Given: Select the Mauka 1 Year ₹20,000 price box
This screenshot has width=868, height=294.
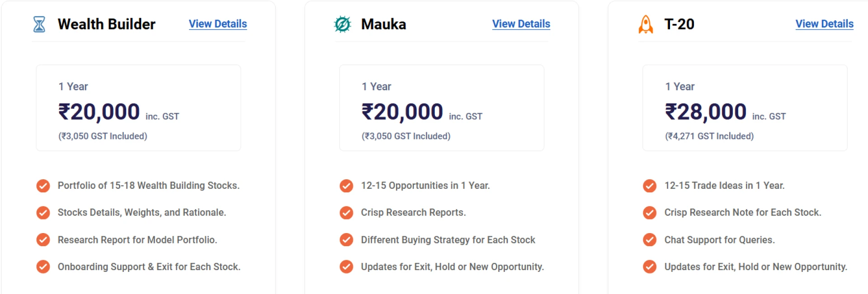Looking at the screenshot, I should [441, 108].
